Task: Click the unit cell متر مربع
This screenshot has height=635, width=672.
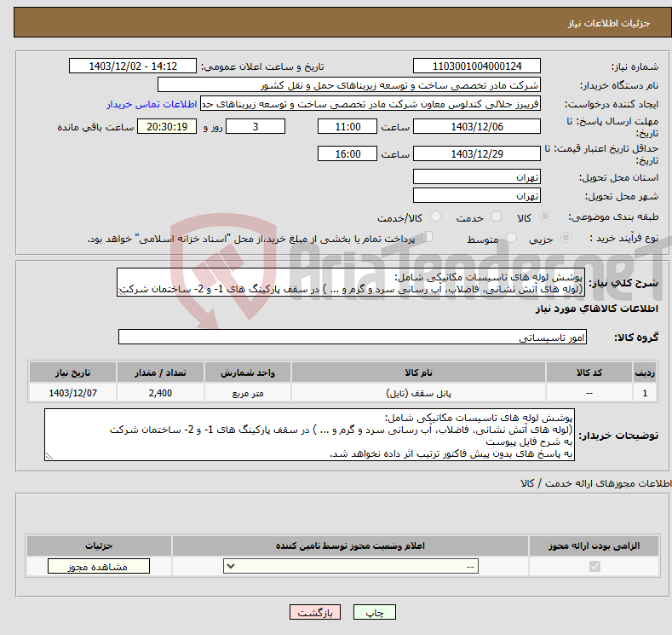Action: [x=248, y=393]
